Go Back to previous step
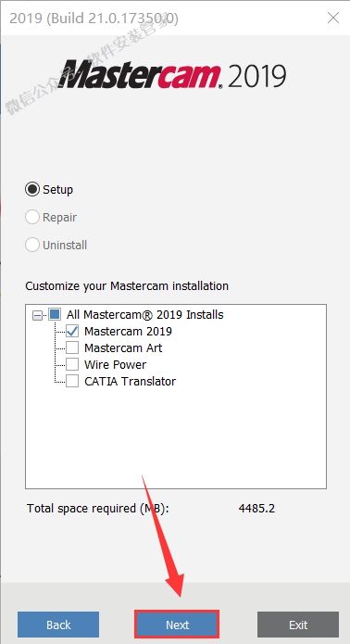Viewport: 350px width, 644px height. 58,625
